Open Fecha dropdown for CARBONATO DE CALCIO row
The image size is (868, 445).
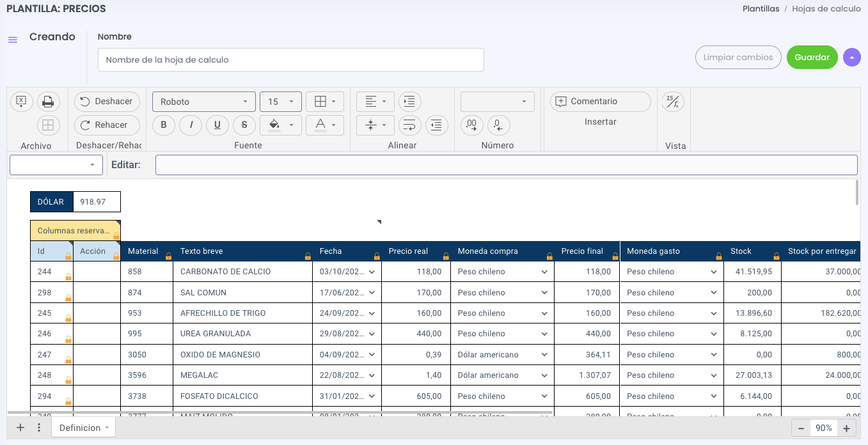tap(372, 272)
